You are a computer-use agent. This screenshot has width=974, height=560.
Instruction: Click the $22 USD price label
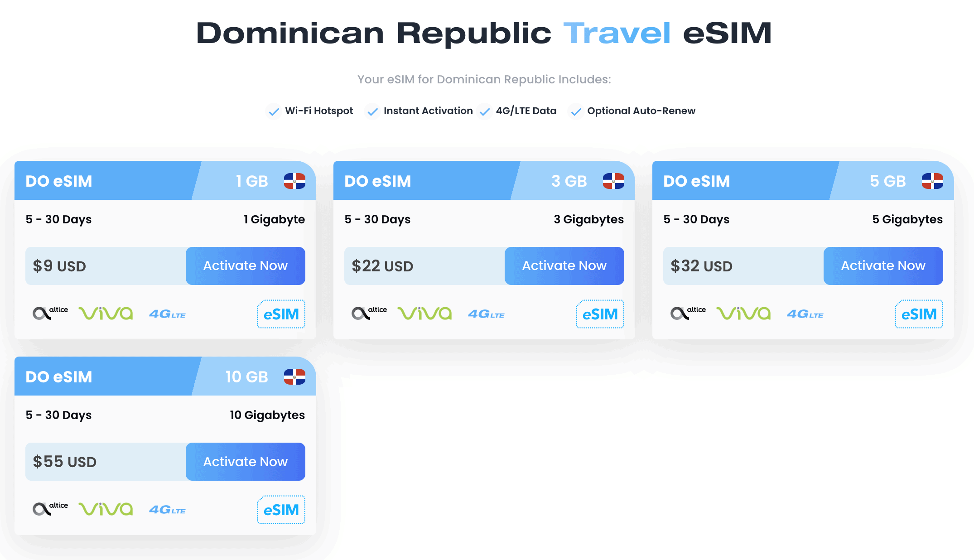coord(383,266)
